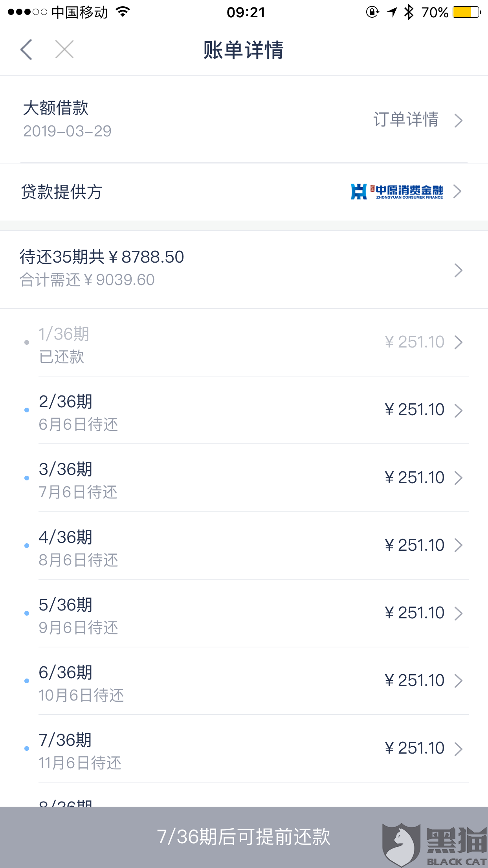Select the 4/36期 installment row
The width and height of the screenshot is (488, 868).
pos(244,546)
